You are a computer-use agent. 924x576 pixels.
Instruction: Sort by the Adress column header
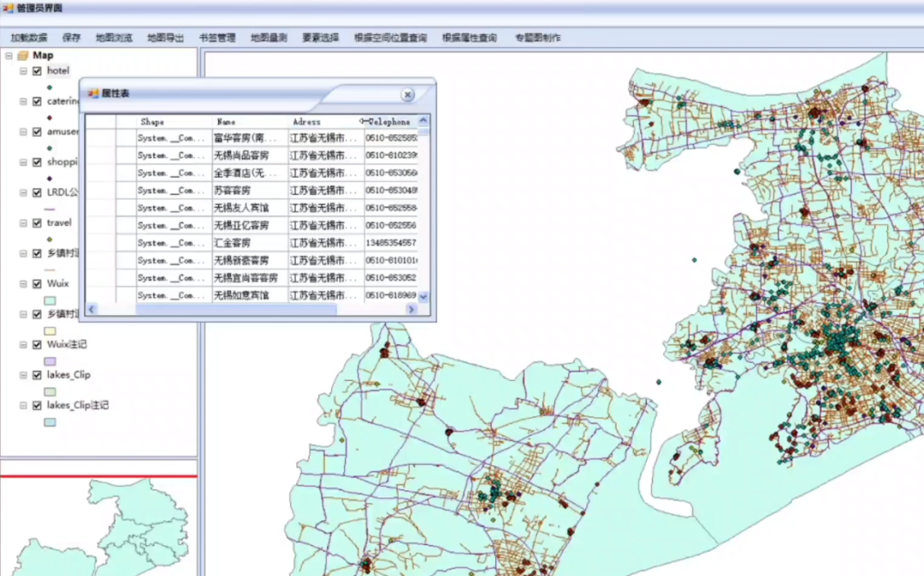(326, 122)
